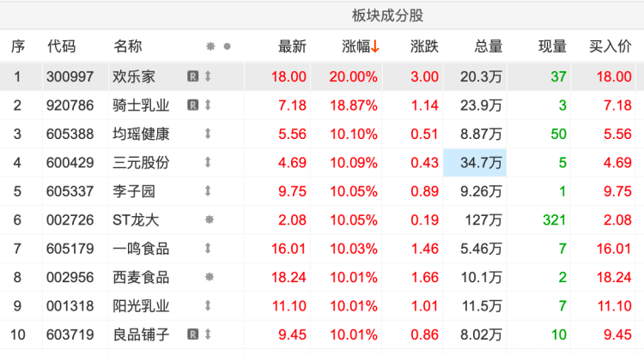Select stock name 均瑶健康
644x355 pixels.
(141, 134)
